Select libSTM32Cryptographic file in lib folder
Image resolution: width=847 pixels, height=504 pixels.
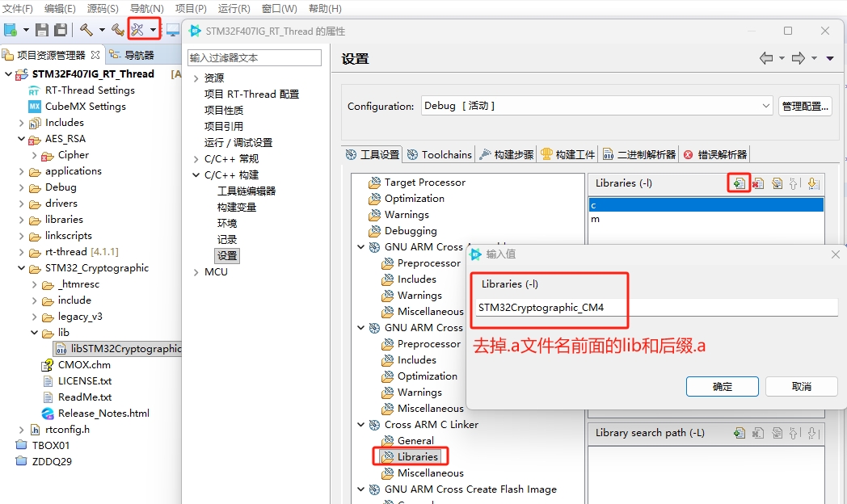[x=118, y=349]
